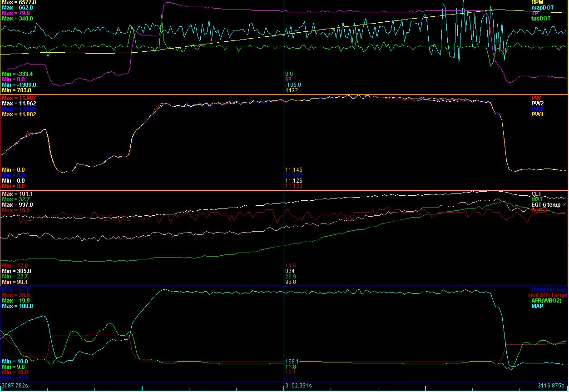Image resolution: width=569 pixels, height=392 pixels.
Task: Click the 168.1 MAP cursor value
Action: click(x=291, y=362)
